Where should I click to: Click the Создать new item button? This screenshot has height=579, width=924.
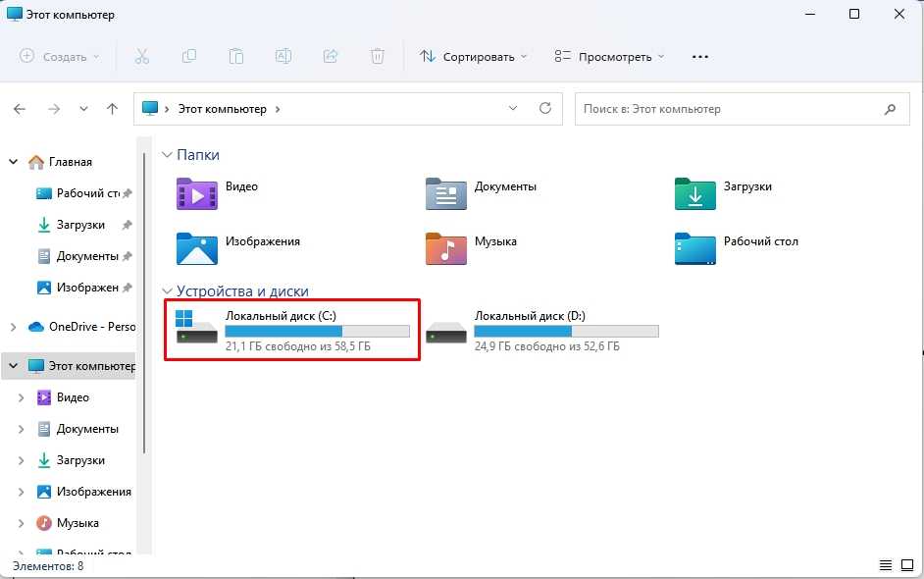click(61, 56)
